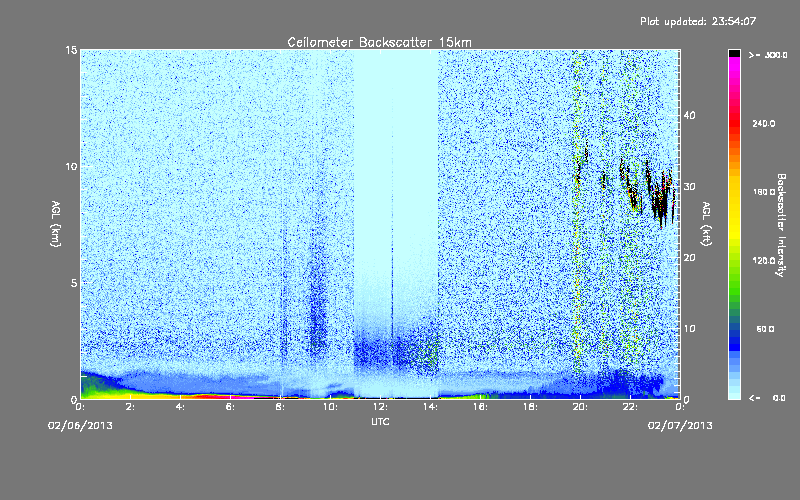Click the 20: hour tick on the time axis

click(580, 407)
